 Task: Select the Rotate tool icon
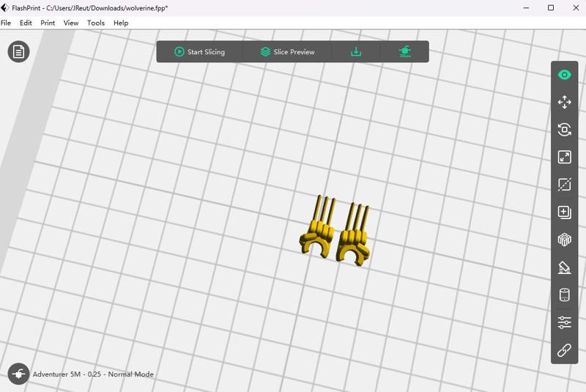564,130
